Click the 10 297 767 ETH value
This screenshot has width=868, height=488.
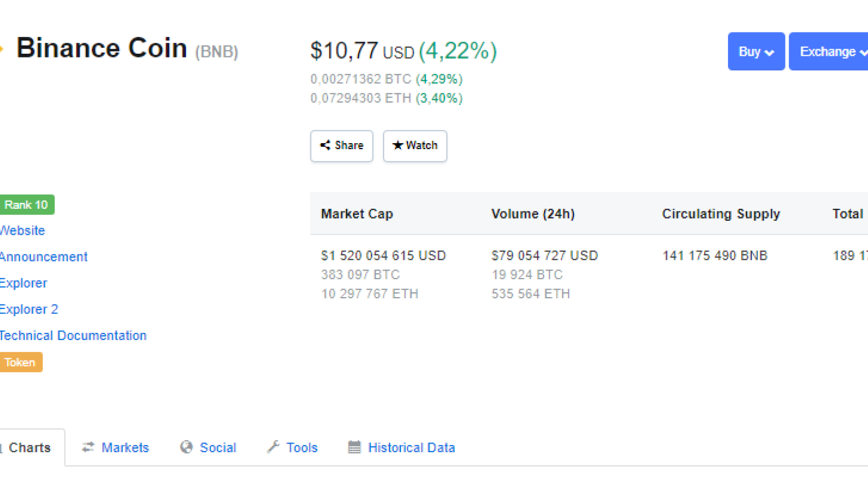pos(369,293)
